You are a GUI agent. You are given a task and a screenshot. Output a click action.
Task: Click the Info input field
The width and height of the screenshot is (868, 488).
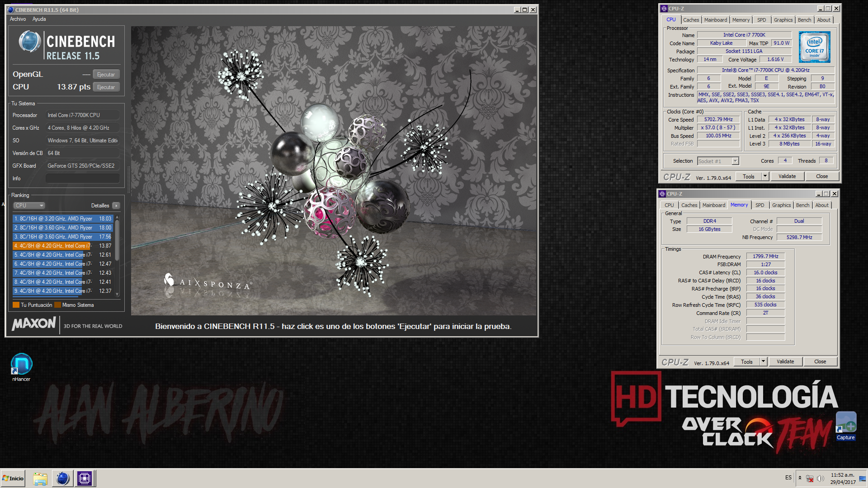click(83, 178)
